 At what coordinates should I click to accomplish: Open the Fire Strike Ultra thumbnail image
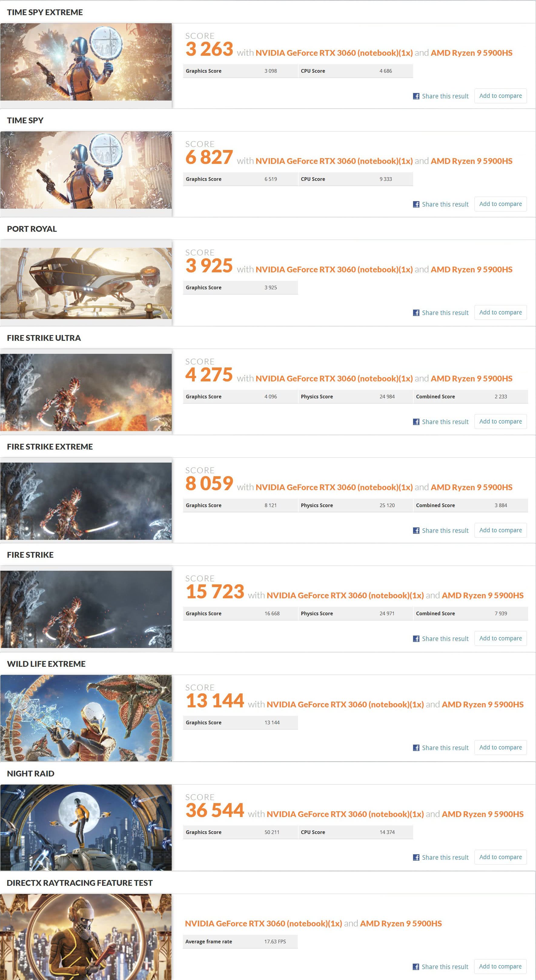tap(86, 392)
